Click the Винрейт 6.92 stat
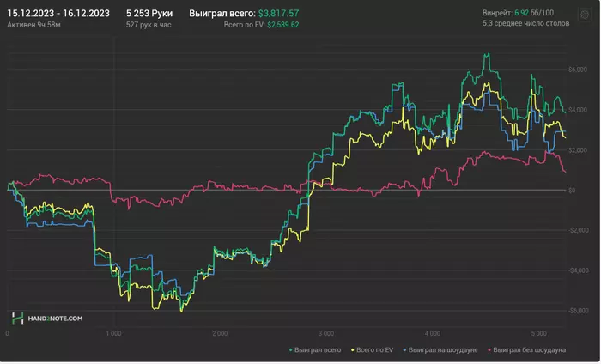This screenshot has width=601, height=364. 517,14
